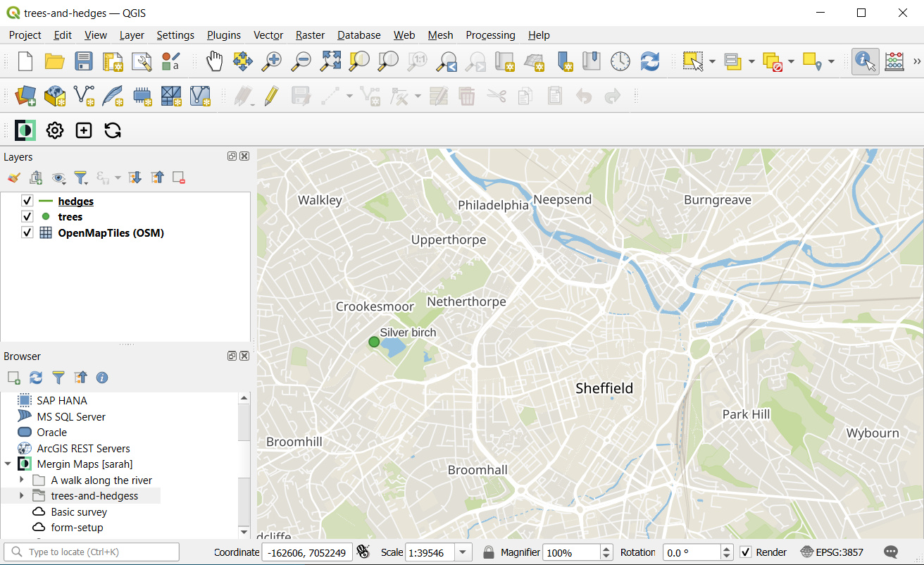Select Oracle entry in Browser
The width and height of the screenshot is (924, 565).
coord(52,433)
